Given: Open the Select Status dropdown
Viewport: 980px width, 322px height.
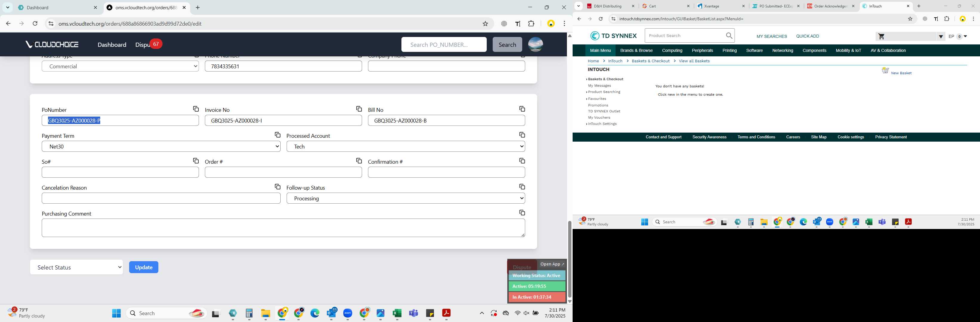Looking at the screenshot, I should (x=76, y=267).
